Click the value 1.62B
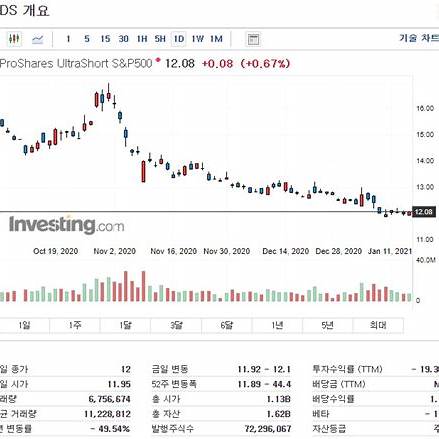 coord(279,414)
